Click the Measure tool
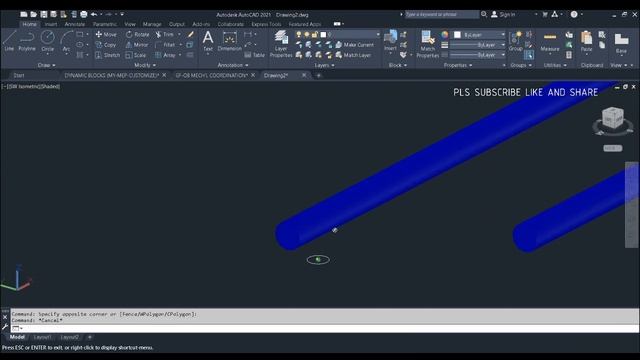 coord(550,41)
